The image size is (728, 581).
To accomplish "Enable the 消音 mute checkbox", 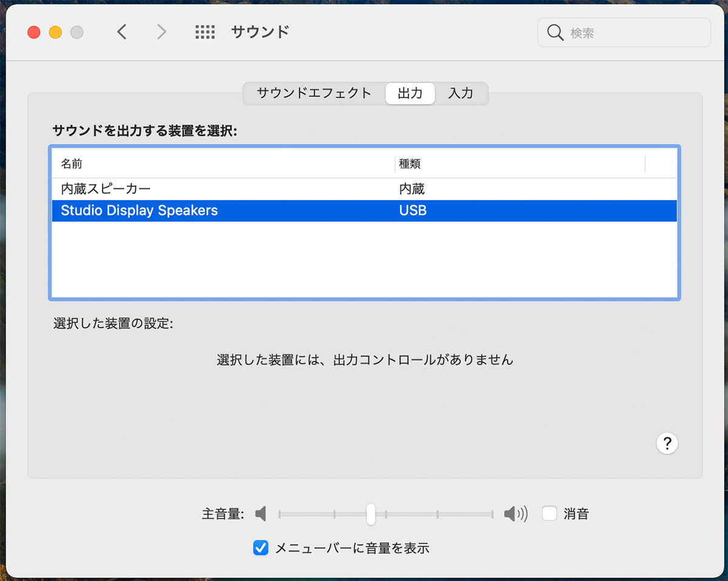I will click(x=550, y=514).
